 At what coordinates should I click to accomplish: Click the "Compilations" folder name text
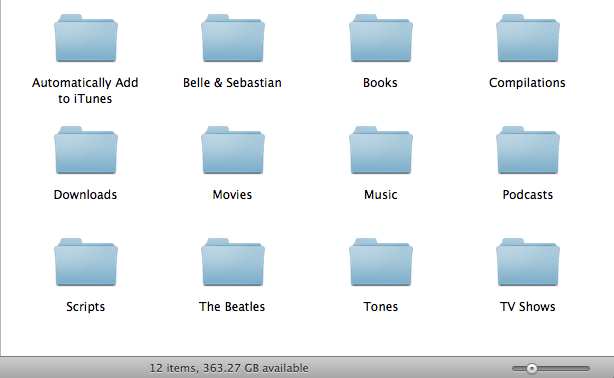click(527, 83)
